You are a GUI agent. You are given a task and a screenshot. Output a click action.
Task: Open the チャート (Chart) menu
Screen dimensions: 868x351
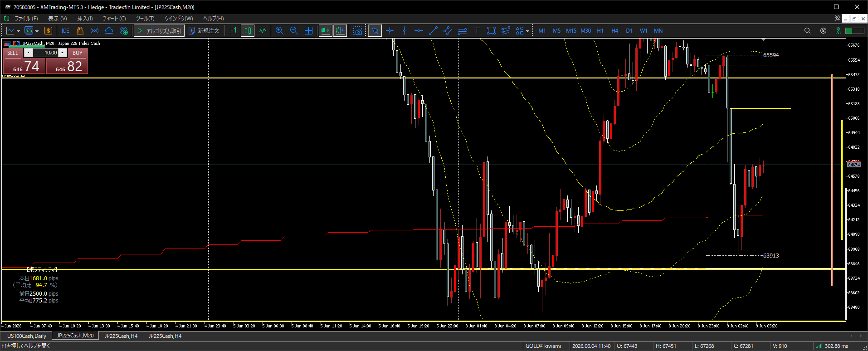point(114,19)
